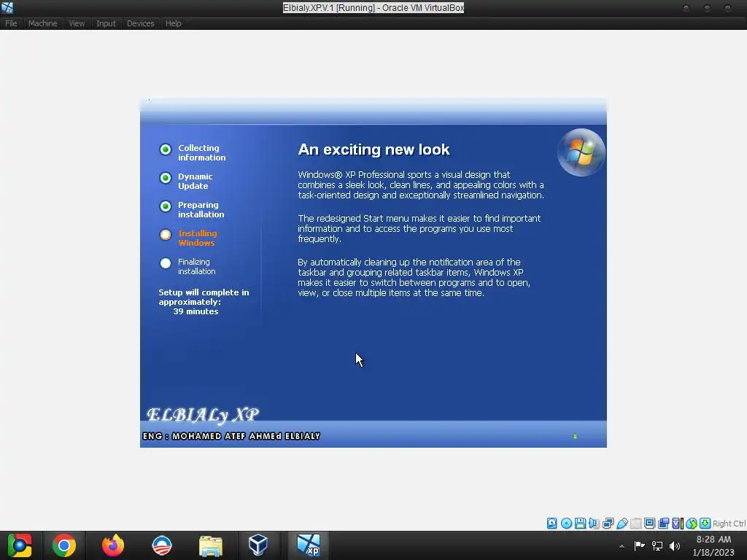Open Google Chrome from the taskbar
This screenshot has width=747, height=560.
pos(64,545)
